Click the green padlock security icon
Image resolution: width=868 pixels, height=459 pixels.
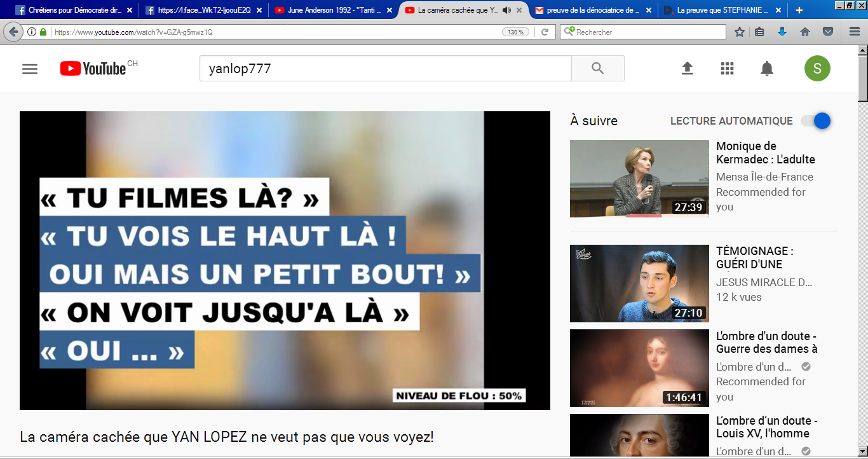[43, 32]
